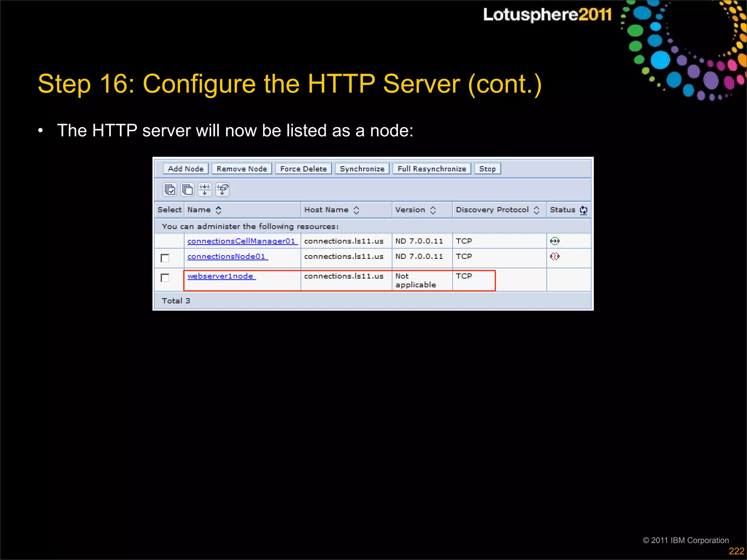This screenshot has width=747, height=560.
Task: Tick the webserver1node checkbox
Action: click(165, 278)
